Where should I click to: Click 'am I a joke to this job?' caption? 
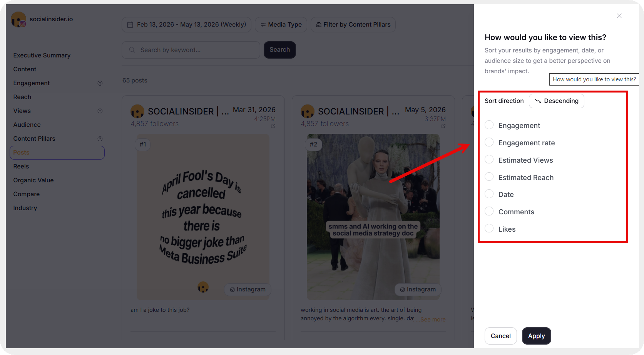click(x=160, y=310)
